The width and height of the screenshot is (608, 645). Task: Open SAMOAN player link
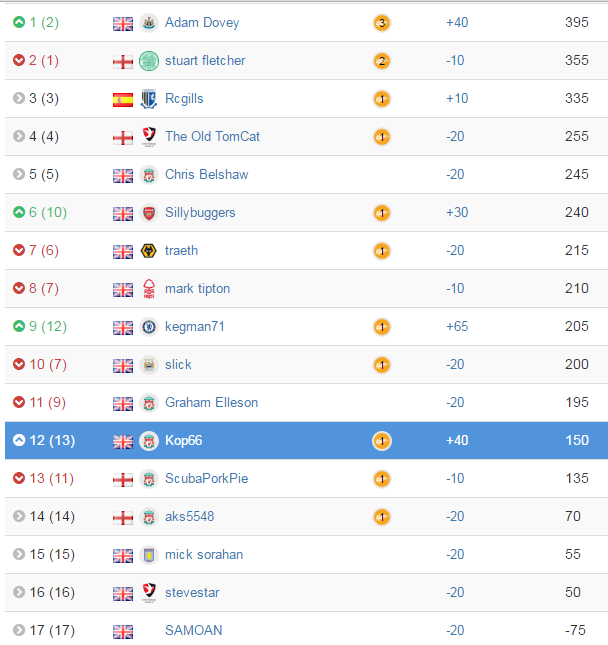[193, 630]
